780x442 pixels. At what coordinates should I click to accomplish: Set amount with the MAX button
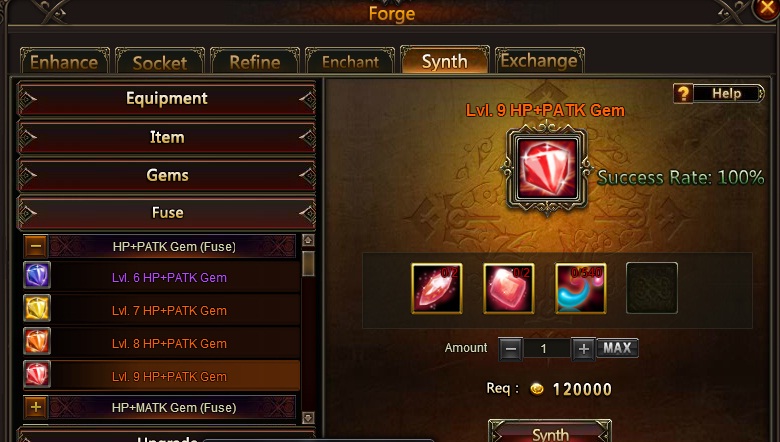coord(617,348)
